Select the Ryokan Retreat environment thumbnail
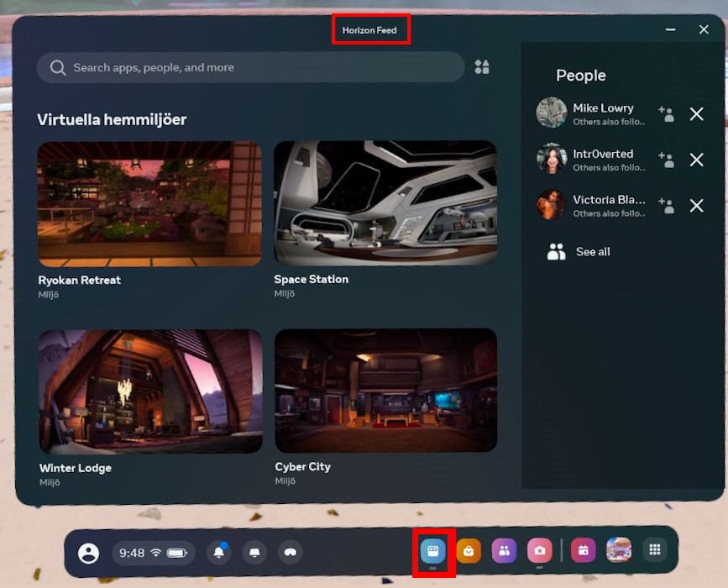728x588 pixels. coord(149,203)
